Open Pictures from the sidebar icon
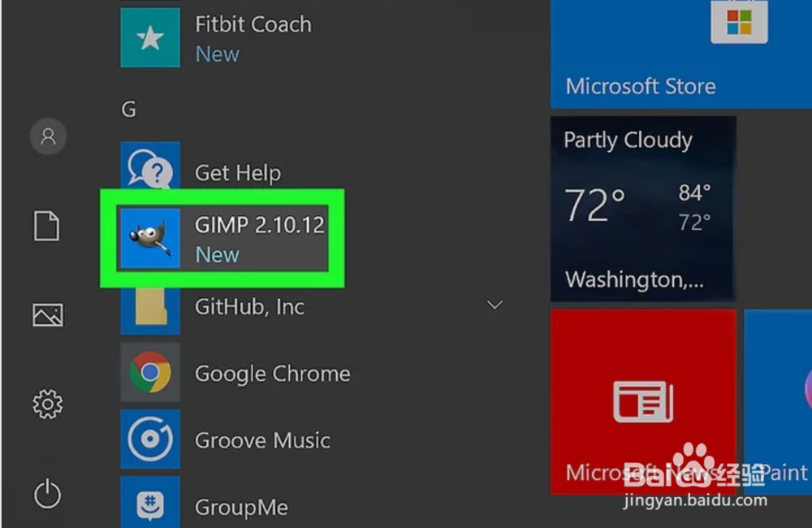The height and width of the screenshot is (528, 812). click(x=48, y=315)
